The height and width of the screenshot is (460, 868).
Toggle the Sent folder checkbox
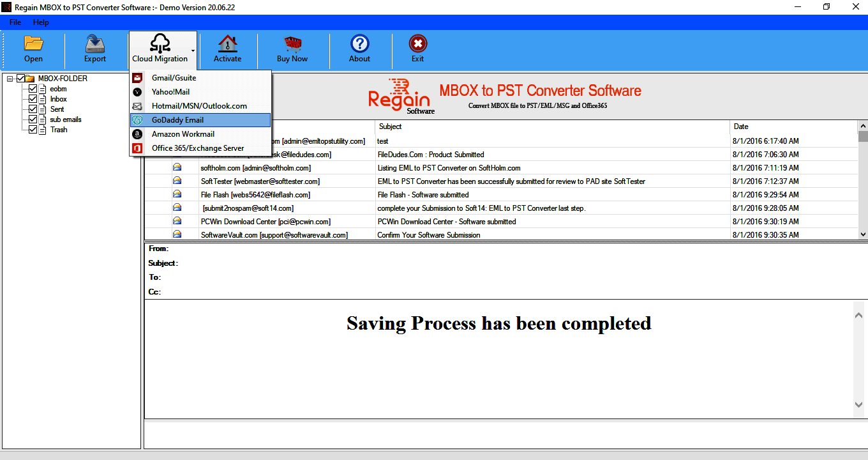pyautogui.click(x=33, y=109)
